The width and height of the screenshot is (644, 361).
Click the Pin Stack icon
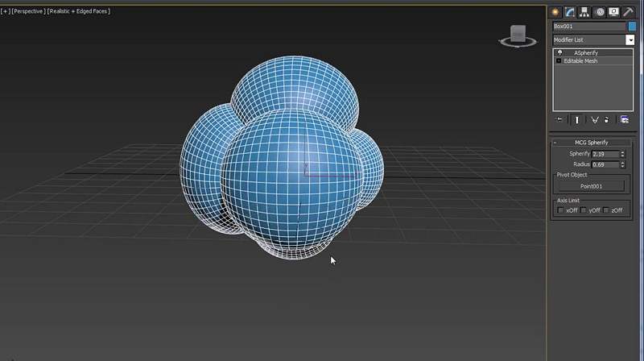pyautogui.click(x=559, y=119)
